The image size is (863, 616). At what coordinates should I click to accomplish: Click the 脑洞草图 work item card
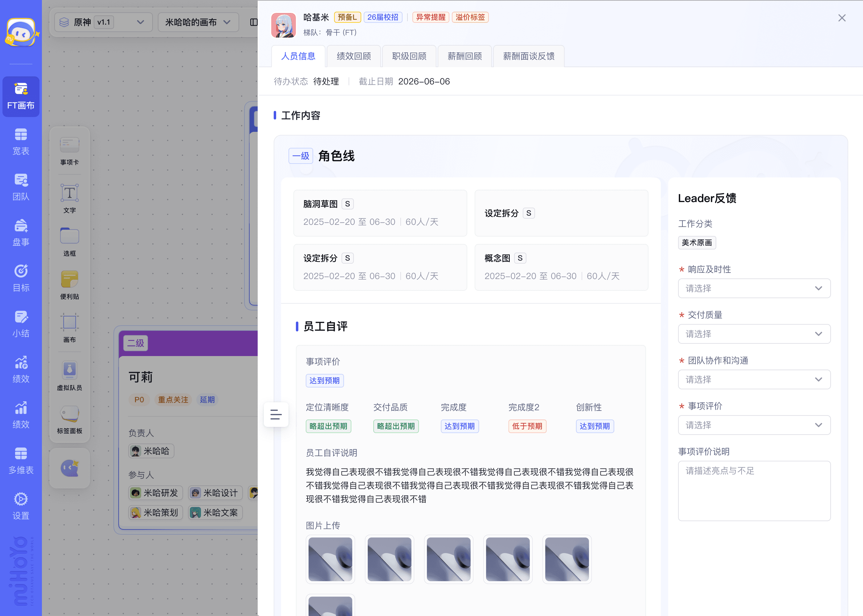pos(380,213)
